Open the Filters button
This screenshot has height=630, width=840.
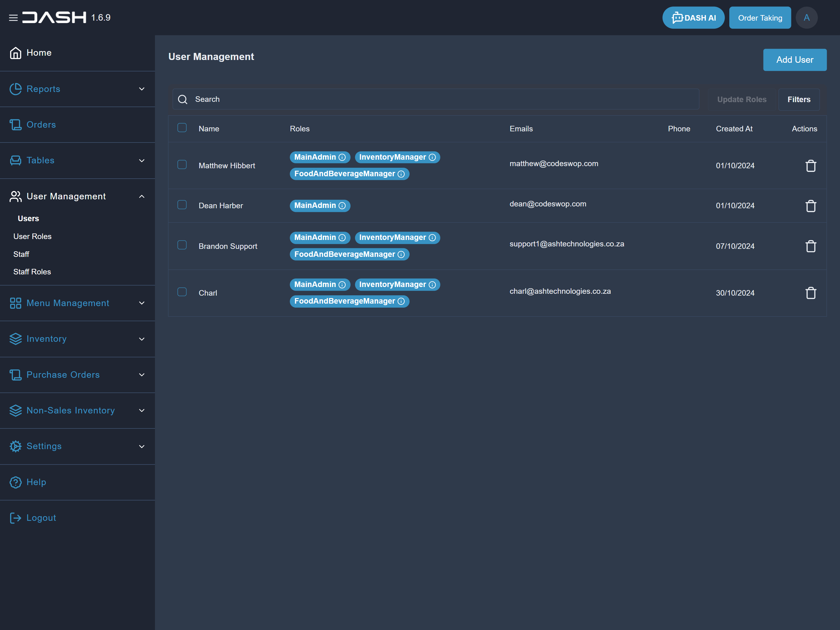(798, 100)
